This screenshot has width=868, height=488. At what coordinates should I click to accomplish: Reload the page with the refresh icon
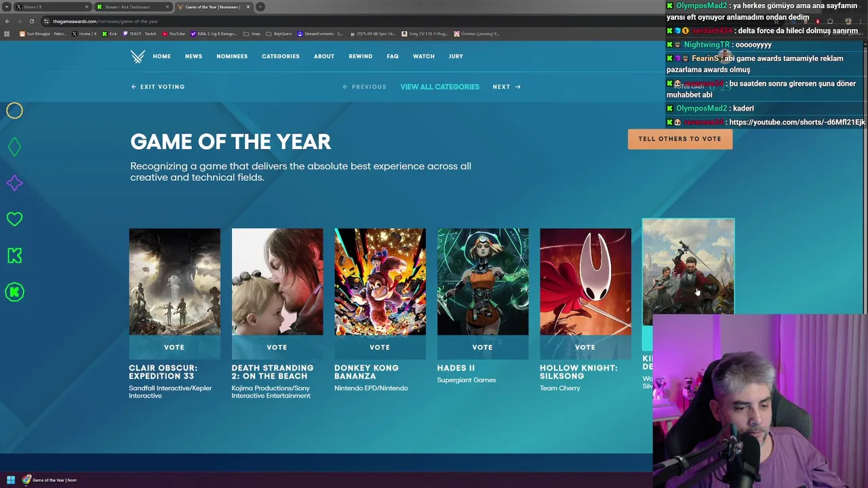click(31, 21)
